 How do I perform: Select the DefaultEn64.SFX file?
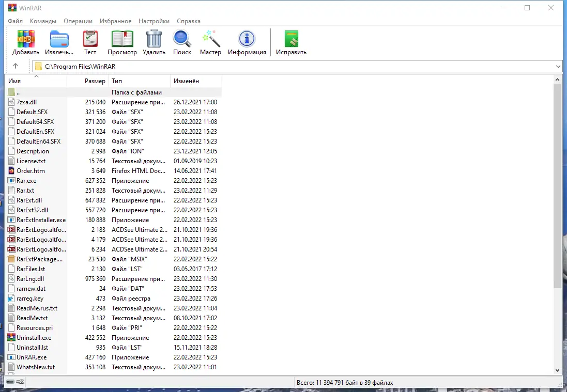(114, 142)
